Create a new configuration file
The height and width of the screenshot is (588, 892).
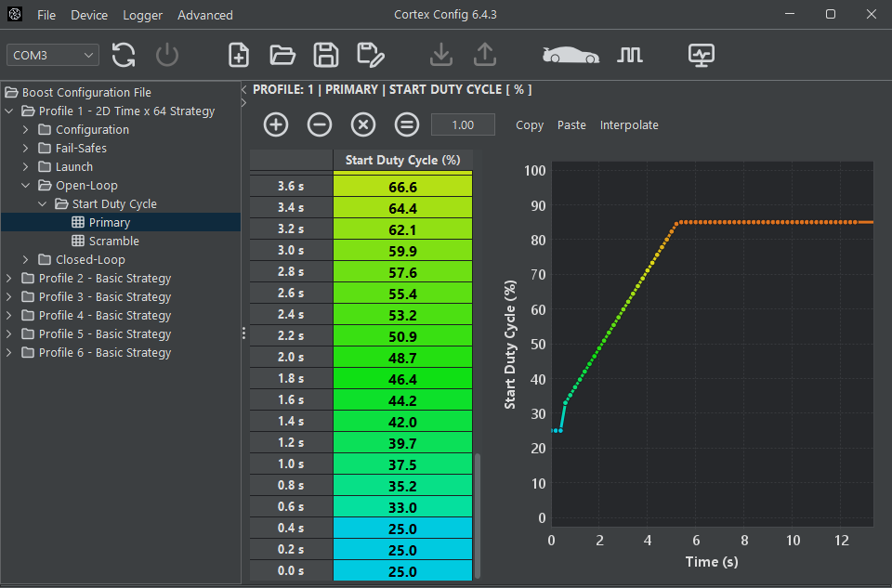(x=239, y=55)
